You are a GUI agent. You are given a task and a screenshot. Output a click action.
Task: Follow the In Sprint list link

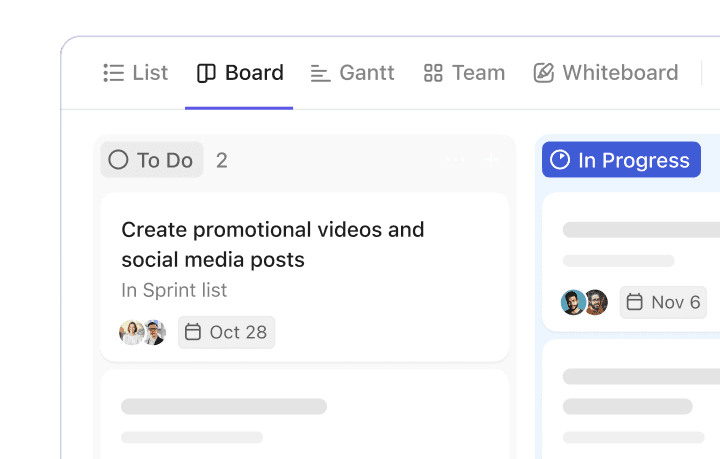[174, 290]
